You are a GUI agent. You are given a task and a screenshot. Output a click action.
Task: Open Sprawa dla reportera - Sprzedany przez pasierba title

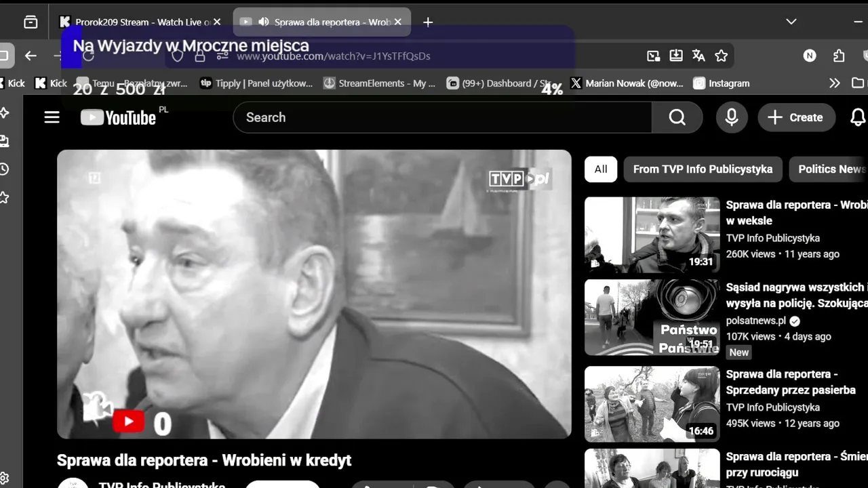(791, 382)
